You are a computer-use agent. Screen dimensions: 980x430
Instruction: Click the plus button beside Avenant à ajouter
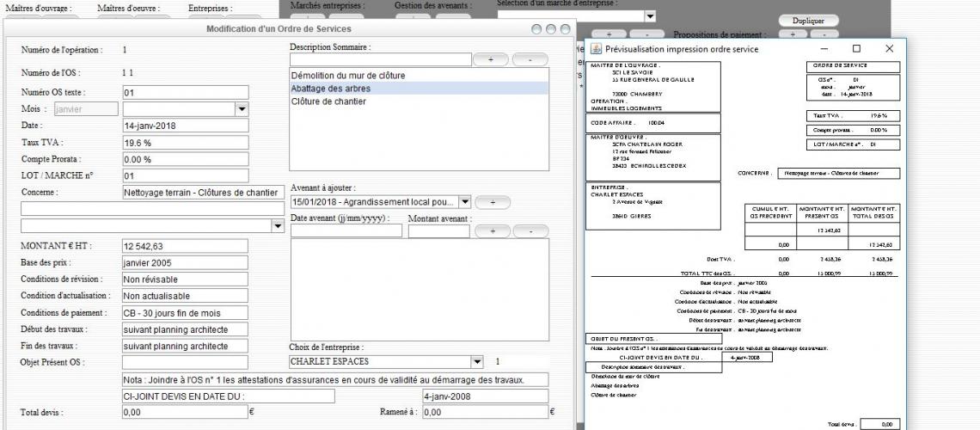(493, 202)
